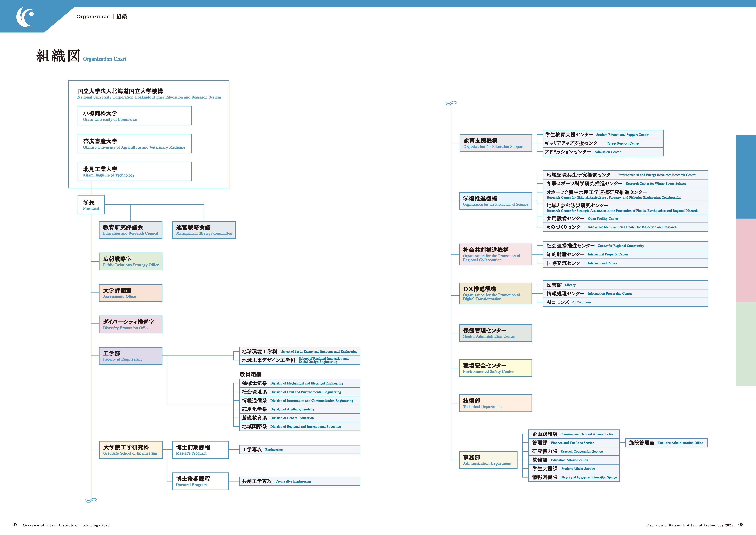Click Library and Academic Information Section row

[574, 477]
